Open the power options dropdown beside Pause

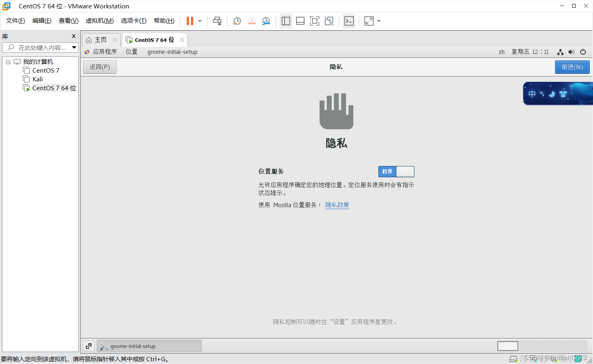[200, 21]
